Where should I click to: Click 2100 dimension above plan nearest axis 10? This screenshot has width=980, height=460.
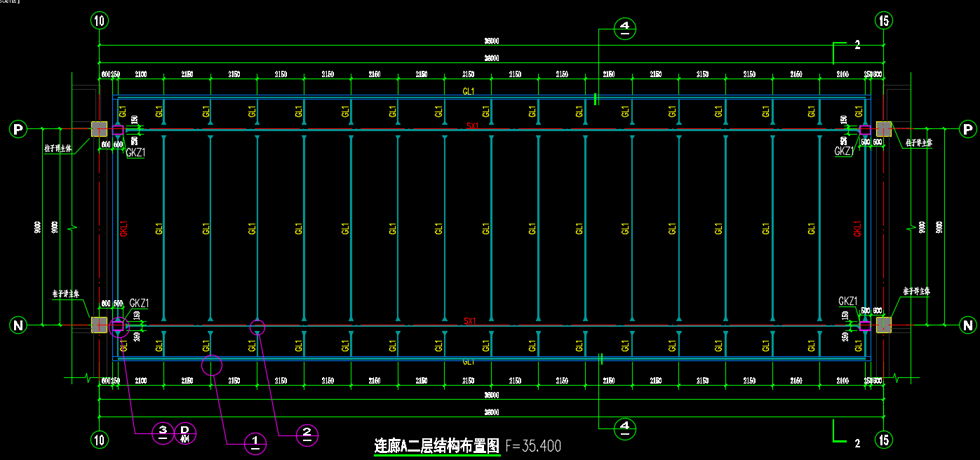coord(140,73)
